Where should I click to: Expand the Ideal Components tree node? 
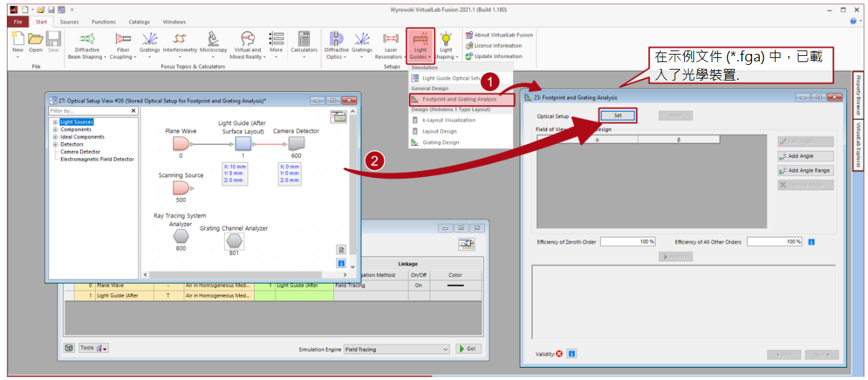(x=54, y=137)
